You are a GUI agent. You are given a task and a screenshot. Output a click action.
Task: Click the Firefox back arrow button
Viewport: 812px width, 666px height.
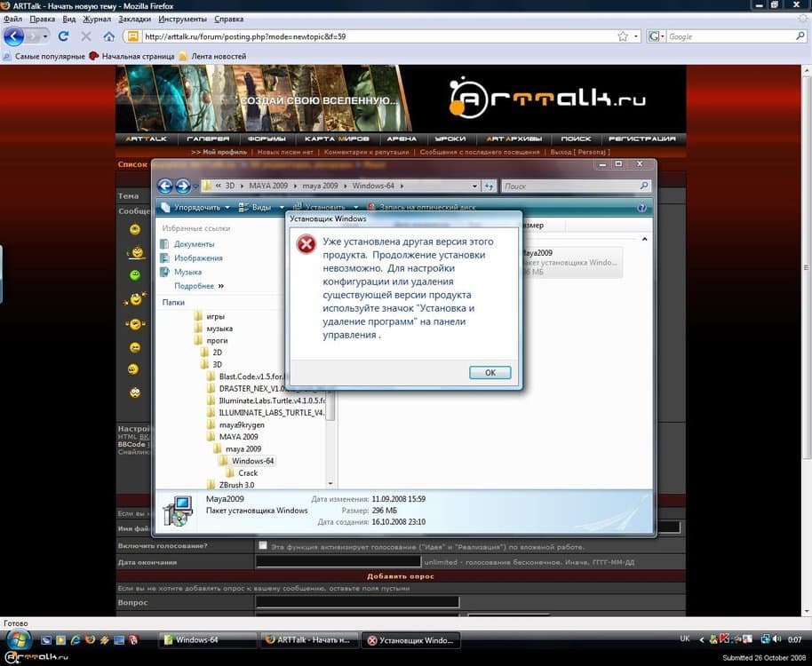[14, 36]
